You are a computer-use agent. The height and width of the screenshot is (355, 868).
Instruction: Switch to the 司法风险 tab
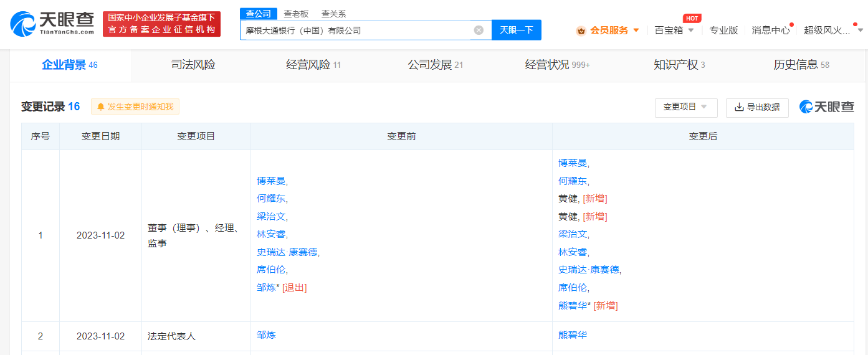pyautogui.click(x=193, y=65)
